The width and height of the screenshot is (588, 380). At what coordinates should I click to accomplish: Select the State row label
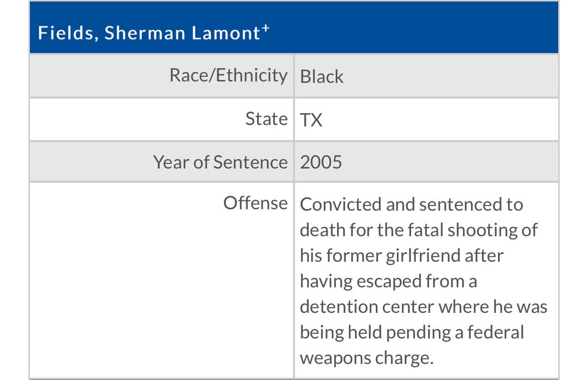266,119
